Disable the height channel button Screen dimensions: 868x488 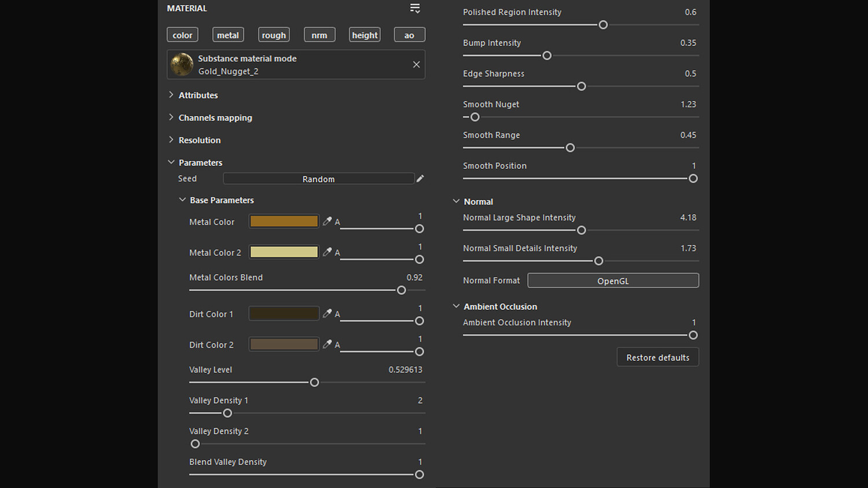[x=365, y=35]
